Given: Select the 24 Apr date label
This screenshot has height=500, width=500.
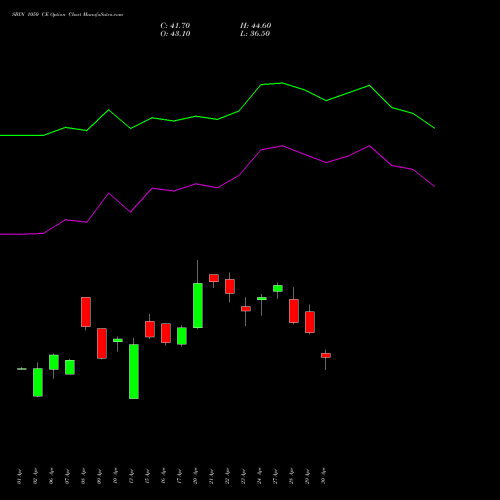Looking at the screenshot, I should click(x=259, y=476).
